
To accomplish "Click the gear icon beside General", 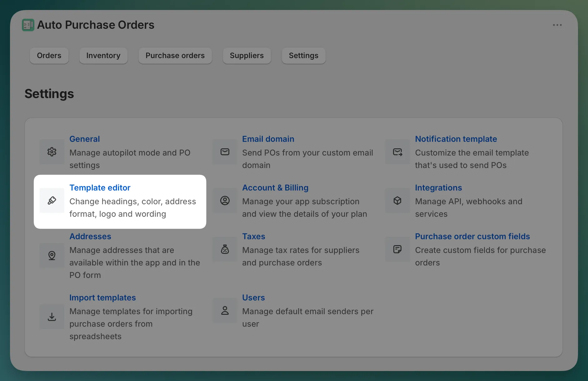I will coord(52,152).
